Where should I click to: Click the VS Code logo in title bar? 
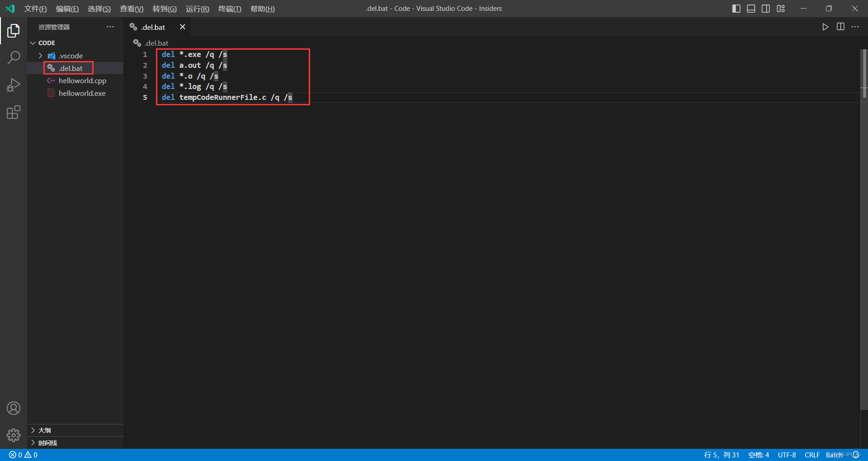coord(10,9)
